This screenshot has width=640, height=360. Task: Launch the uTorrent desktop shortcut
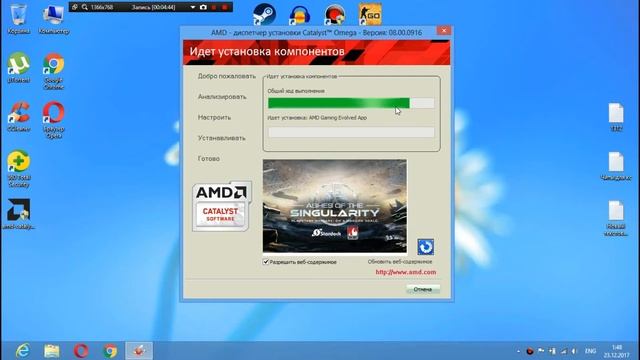tap(18, 67)
